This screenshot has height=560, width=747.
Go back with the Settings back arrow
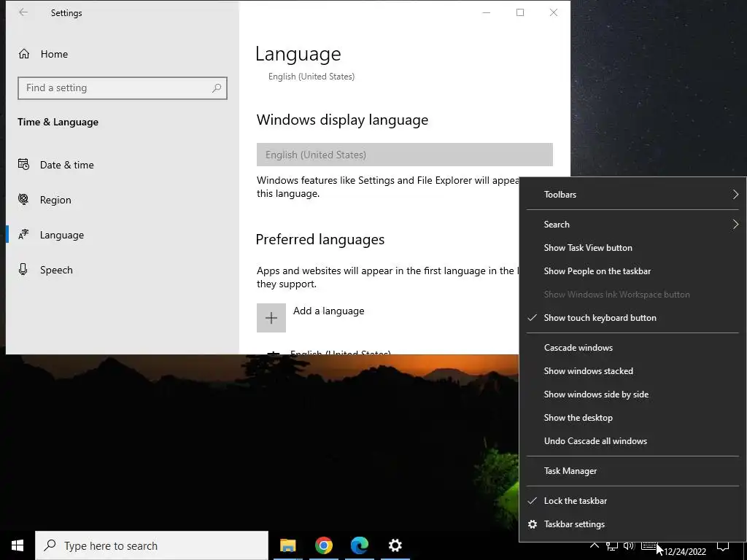(x=23, y=12)
